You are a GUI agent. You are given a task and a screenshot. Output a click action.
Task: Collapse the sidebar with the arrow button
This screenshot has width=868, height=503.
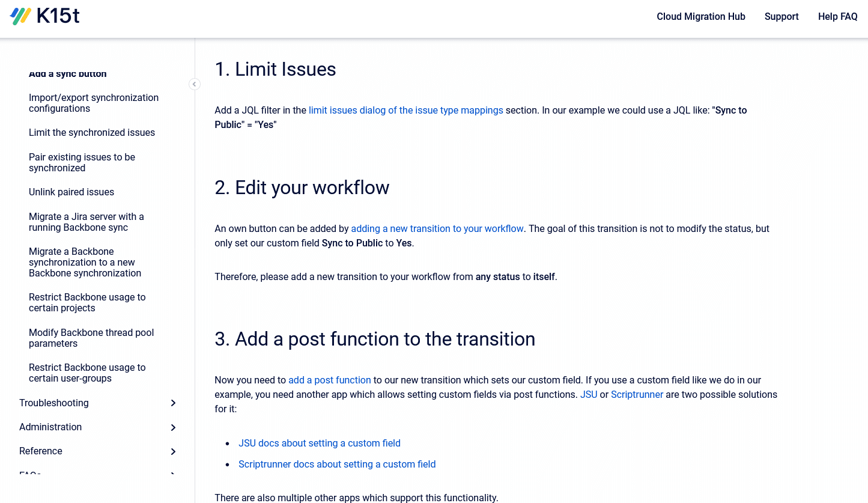(195, 84)
